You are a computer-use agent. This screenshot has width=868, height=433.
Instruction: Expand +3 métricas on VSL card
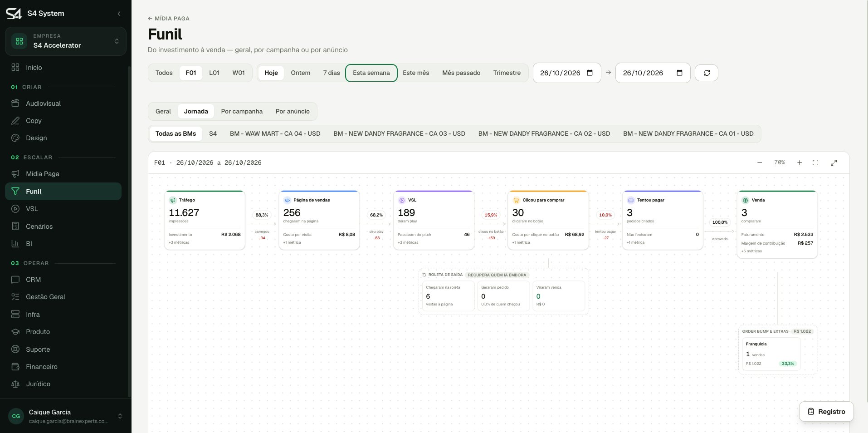pos(408,242)
